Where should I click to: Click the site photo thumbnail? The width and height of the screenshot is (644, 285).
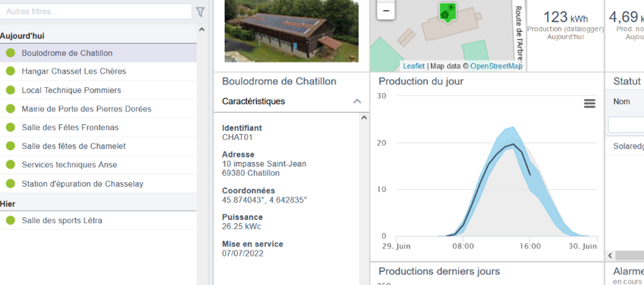pos(291,31)
